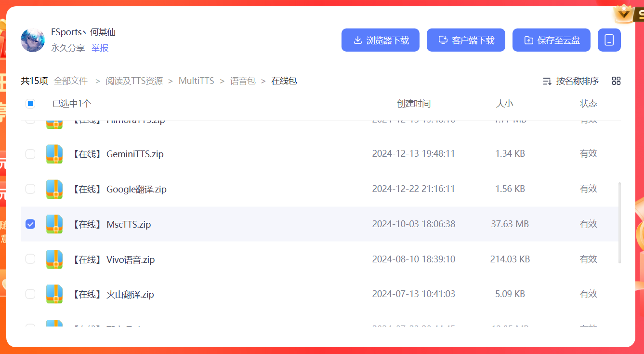Click the date 2024-10-03 18:06:38
This screenshot has width=644, height=354.
[414, 224]
